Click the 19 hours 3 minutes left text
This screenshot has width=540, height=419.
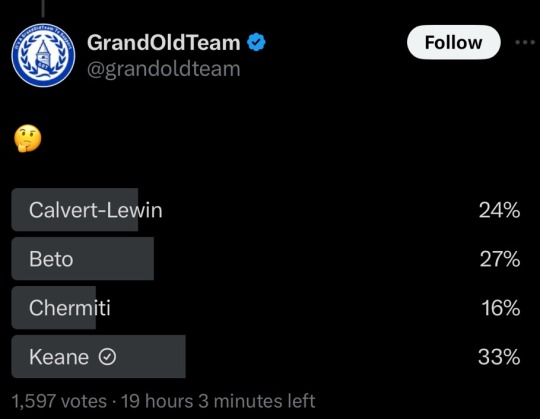coord(218,401)
